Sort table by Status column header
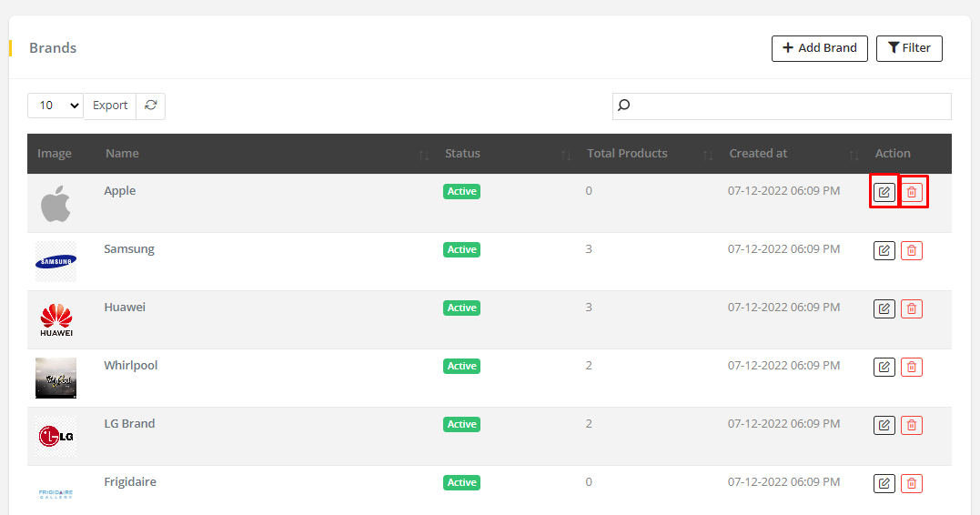This screenshot has width=980, height=515. click(x=462, y=154)
